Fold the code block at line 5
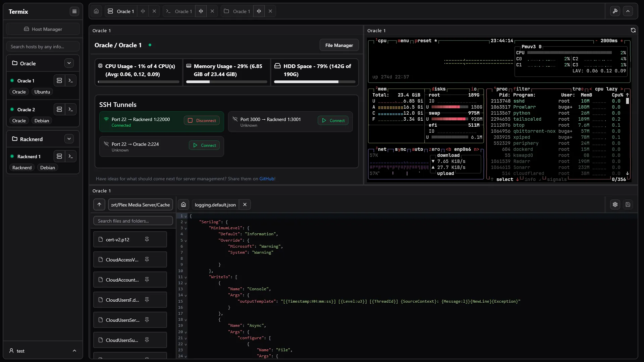 pyautogui.click(x=186, y=241)
